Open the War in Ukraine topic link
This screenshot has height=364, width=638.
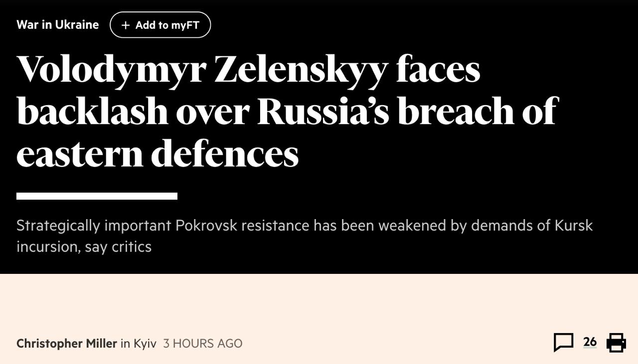click(x=57, y=25)
